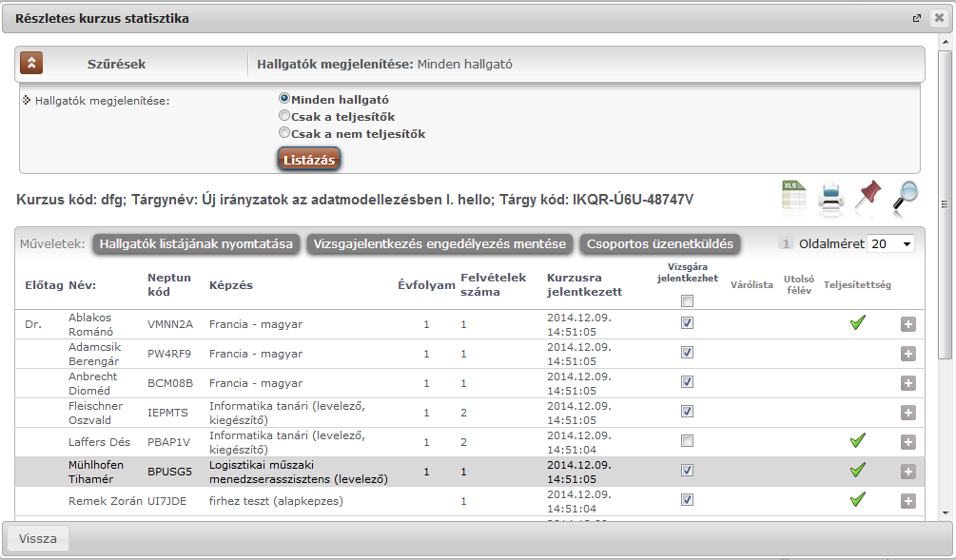Image resolution: width=956 pixels, height=560 pixels.
Task: Click Csoportos üzenetküldés button
Action: point(660,244)
